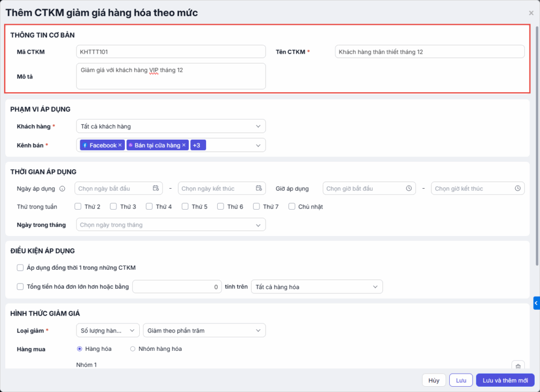The height and width of the screenshot is (392, 540).
Task: Click the end date calendar icon
Action: [258, 189]
